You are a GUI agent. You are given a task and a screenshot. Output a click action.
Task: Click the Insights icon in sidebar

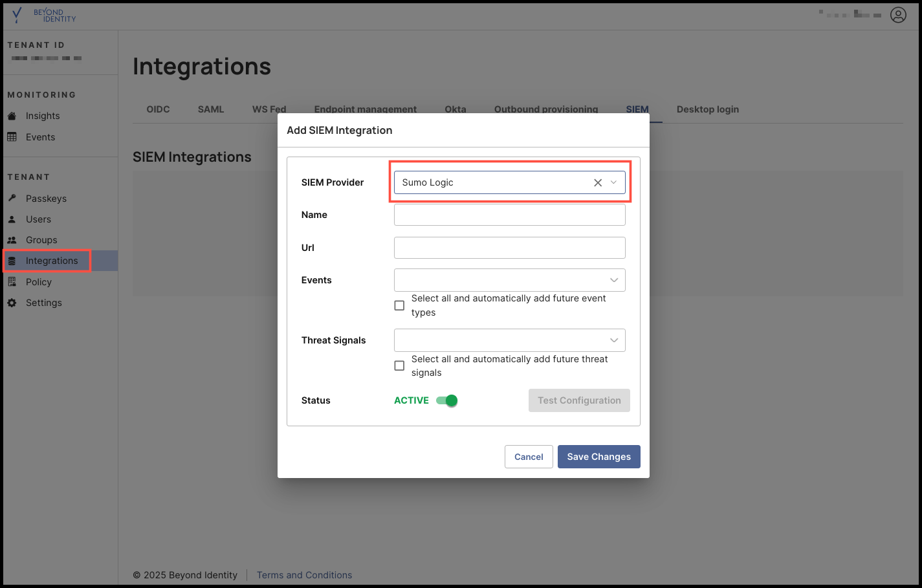coord(12,116)
